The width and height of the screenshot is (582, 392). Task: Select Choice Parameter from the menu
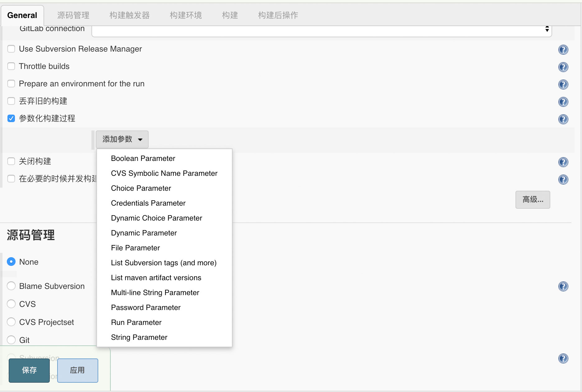[141, 188]
